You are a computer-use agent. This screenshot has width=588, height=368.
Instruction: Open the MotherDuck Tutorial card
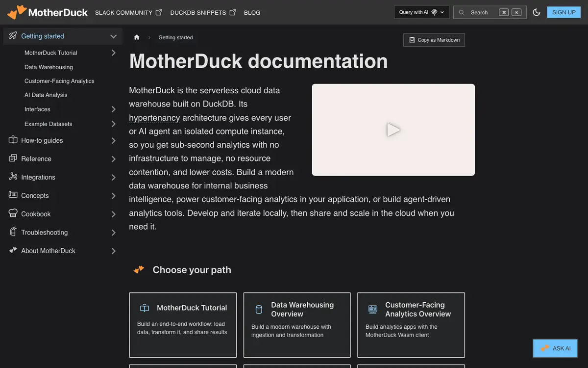[183, 325]
